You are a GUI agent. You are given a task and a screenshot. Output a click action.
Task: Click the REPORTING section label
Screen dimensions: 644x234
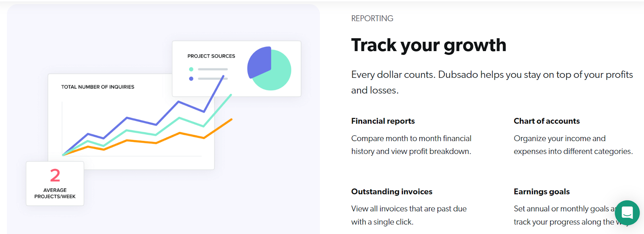click(x=372, y=19)
